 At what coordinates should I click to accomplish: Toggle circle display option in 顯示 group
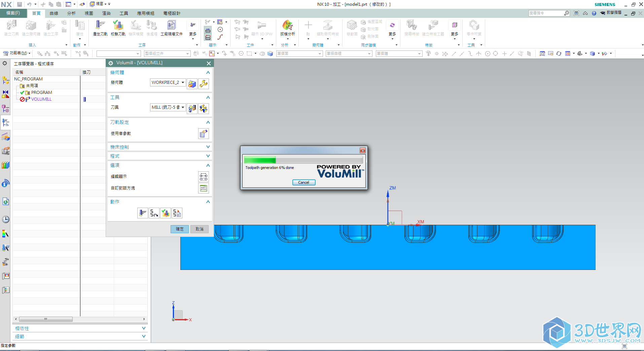[220, 30]
